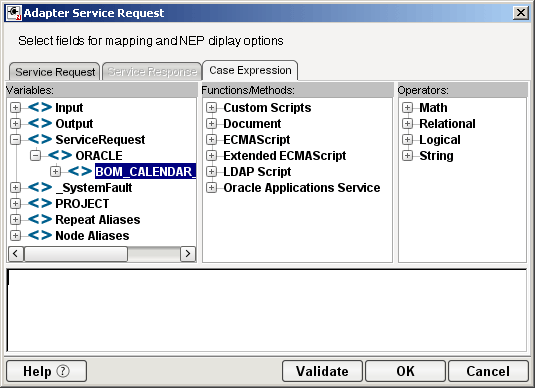
Task: Click the PROJECT node angle-bracket icon
Action: pos(40,203)
